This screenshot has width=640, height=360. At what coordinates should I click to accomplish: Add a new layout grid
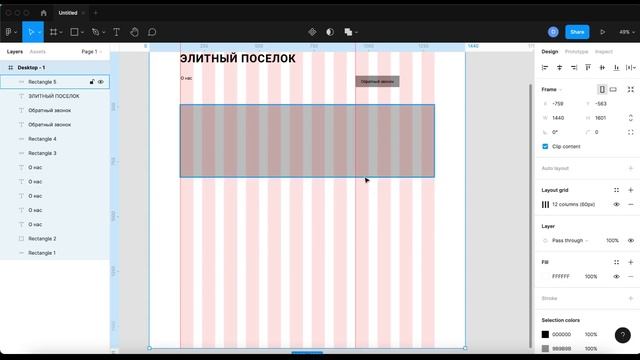tap(631, 190)
